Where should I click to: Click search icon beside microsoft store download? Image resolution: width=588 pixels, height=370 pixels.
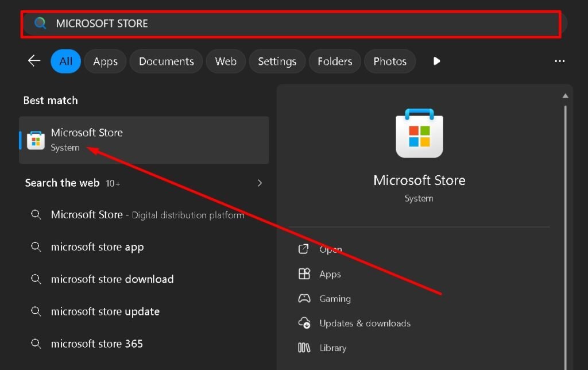[x=36, y=279]
